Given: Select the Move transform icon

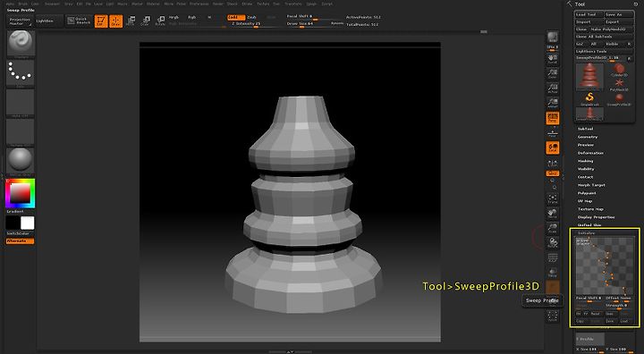Looking at the screenshot, I should 131,21.
